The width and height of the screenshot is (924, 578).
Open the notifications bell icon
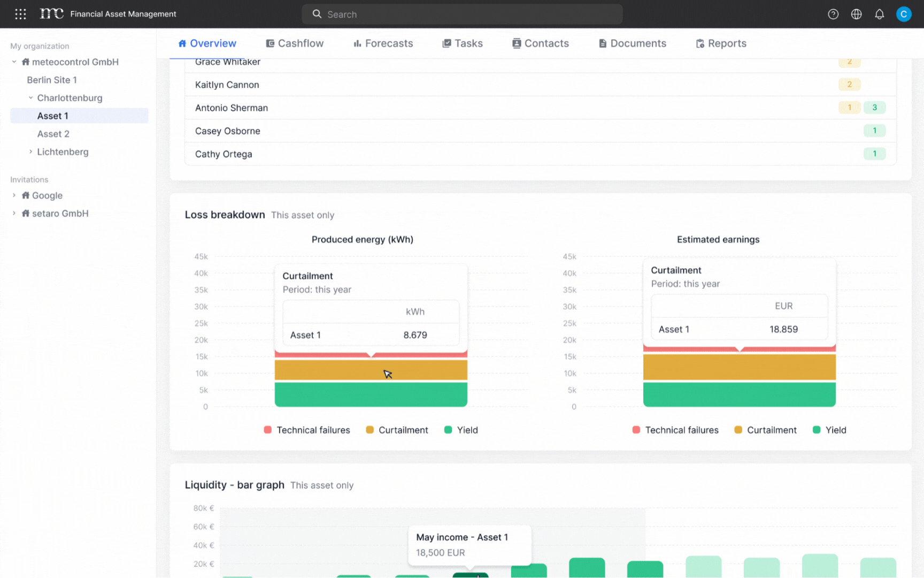[879, 14]
